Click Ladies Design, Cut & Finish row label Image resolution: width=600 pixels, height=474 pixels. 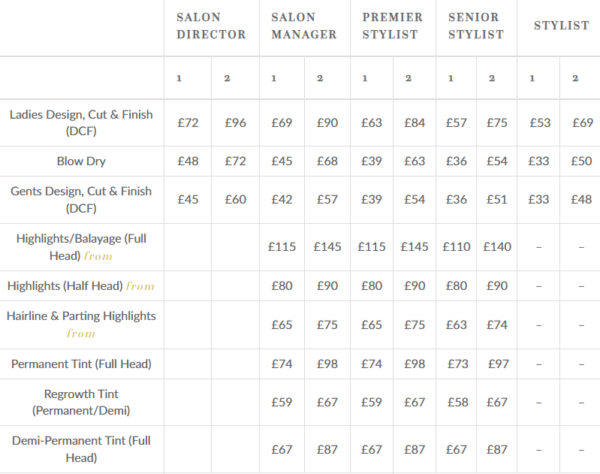[81, 123]
